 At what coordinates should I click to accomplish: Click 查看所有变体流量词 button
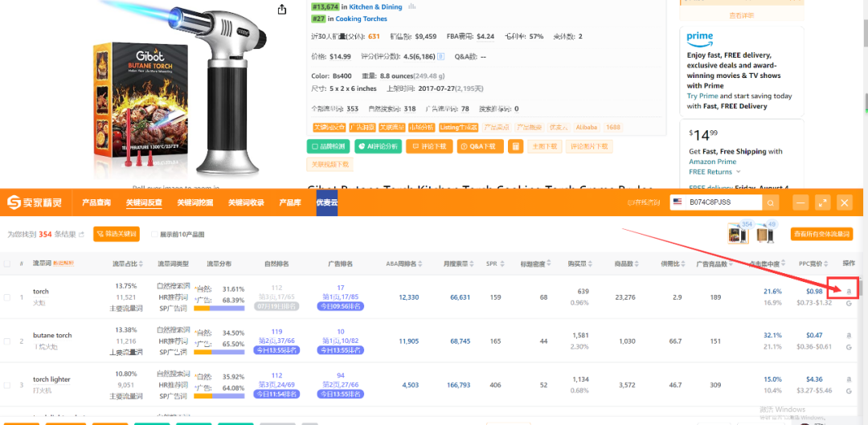click(821, 234)
